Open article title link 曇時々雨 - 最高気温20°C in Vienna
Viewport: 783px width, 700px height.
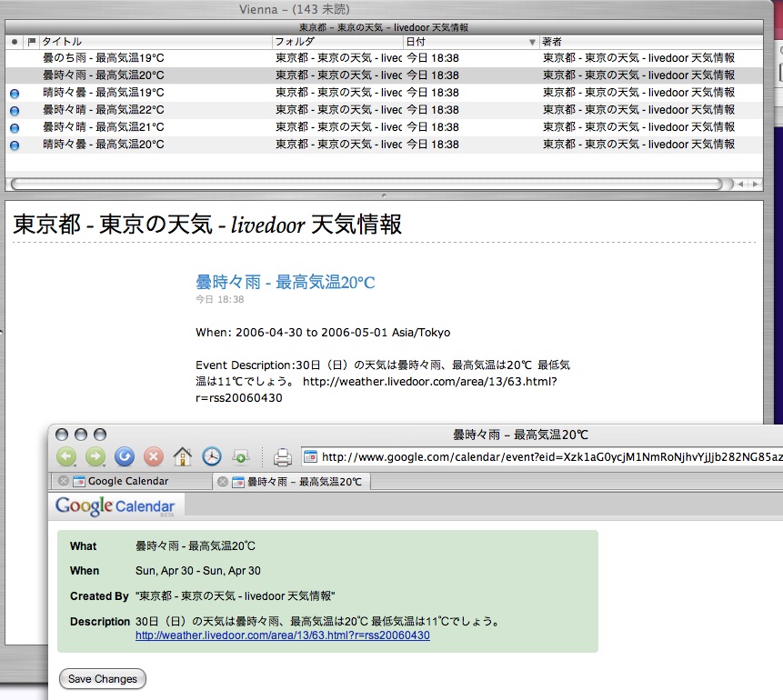pos(286,282)
